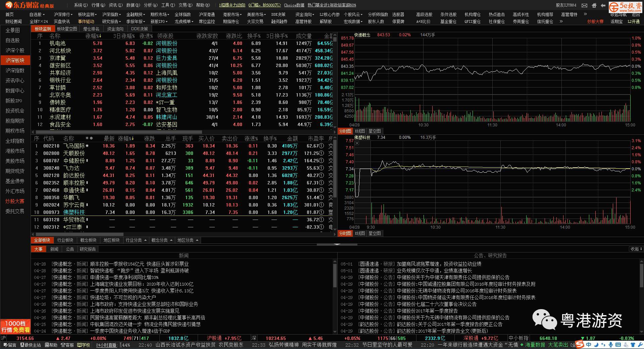The width and height of the screenshot is (644, 349).
Task: Open 沪深指数 in left sidebar
Action: 15,70
